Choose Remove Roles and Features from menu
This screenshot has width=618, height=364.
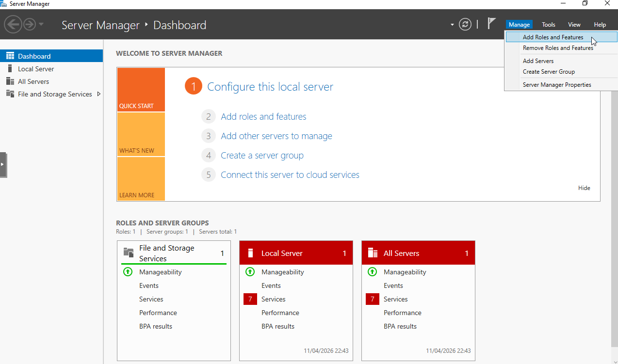click(x=558, y=48)
